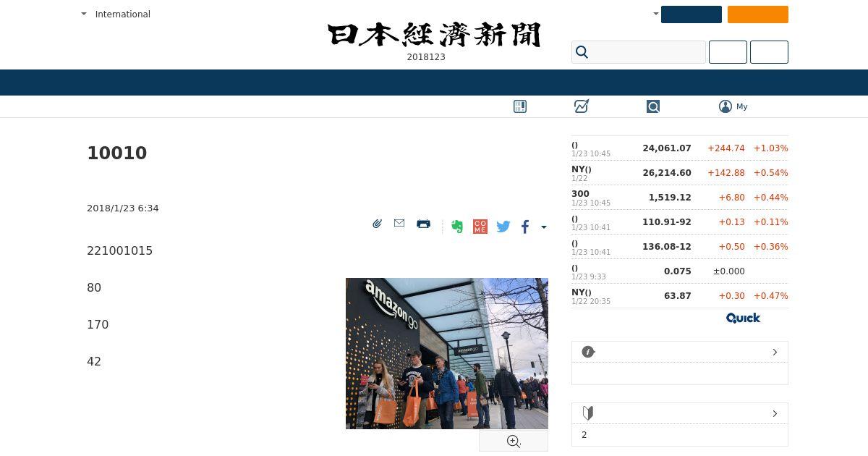Image resolution: width=868 pixels, height=456 pixels.
Task: Expand the beginner panel chevron
Action: [775, 413]
